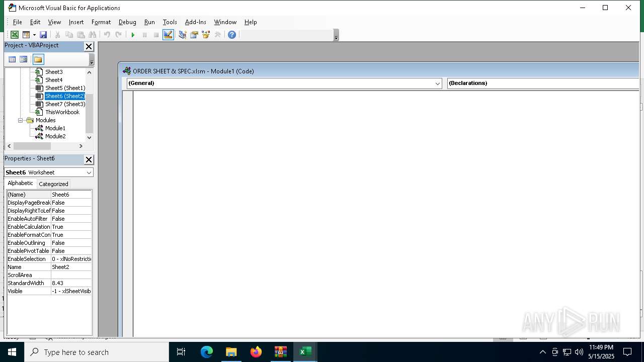Image resolution: width=644 pixels, height=362 pixels.
Task: Click the Cut scissors icon
Action: coord(57,35)
